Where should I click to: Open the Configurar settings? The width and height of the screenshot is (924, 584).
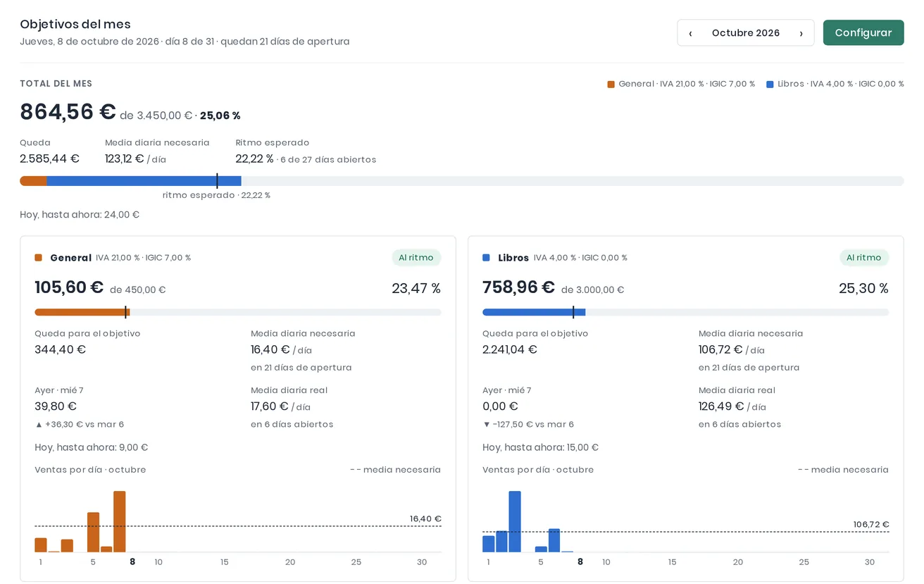(x=863, y=33)
